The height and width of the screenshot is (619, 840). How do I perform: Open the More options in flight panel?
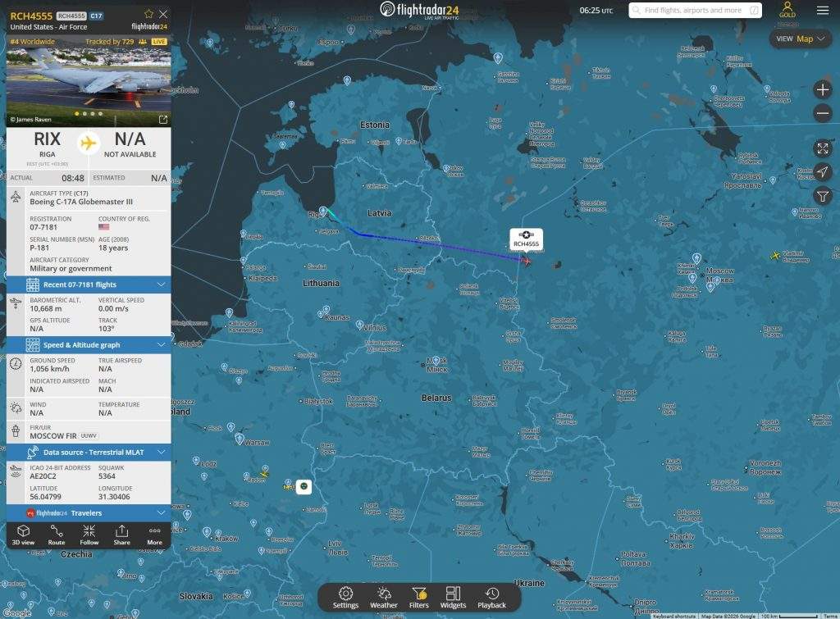coord(155,535)
